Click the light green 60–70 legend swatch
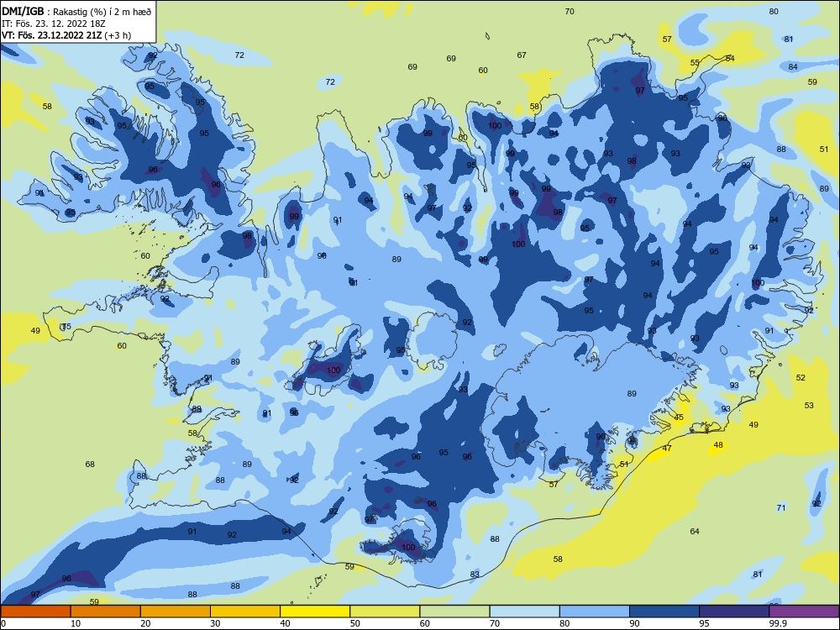The image size is (840, 630). [x=454, y=612]
